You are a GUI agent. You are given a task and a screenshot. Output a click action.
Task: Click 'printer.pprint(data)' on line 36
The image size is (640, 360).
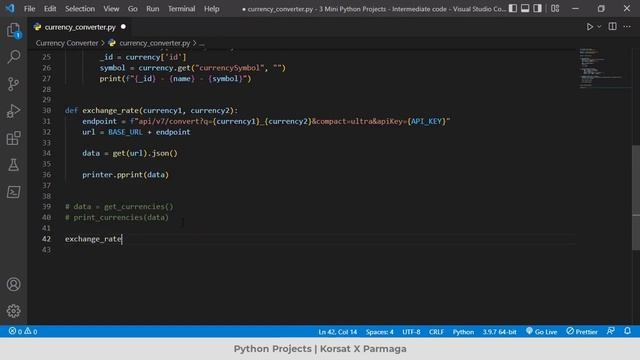125,175
